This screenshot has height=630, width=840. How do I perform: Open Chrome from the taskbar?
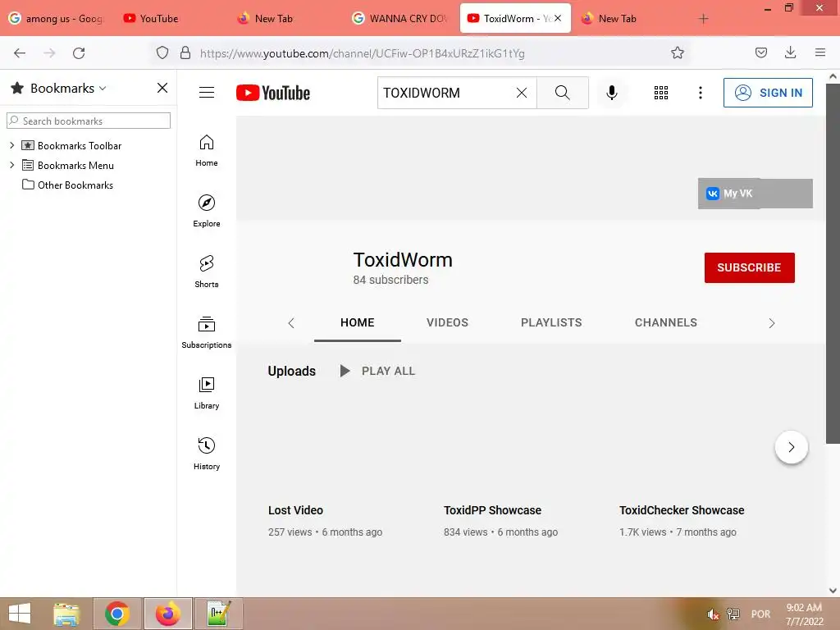[x=117, y=614]
